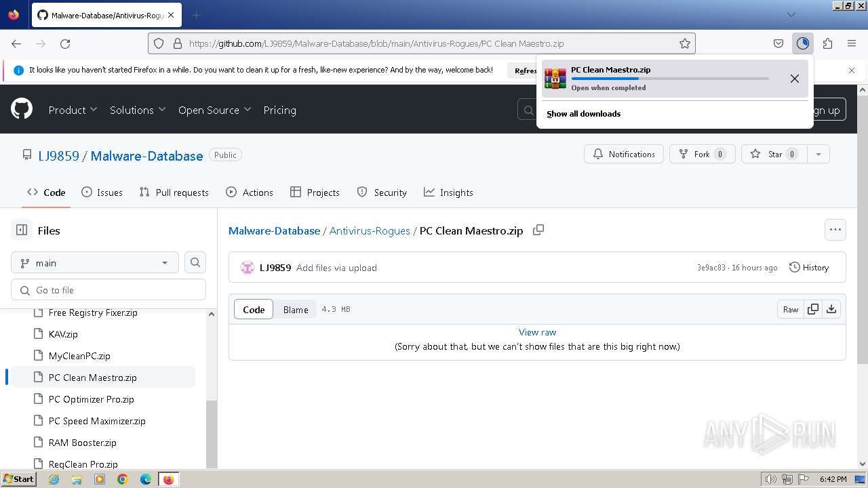Go to Antivirus-Rogues folder in breadcrumb
The height and width of the screenshot is (488, 868).
(370, 230)
